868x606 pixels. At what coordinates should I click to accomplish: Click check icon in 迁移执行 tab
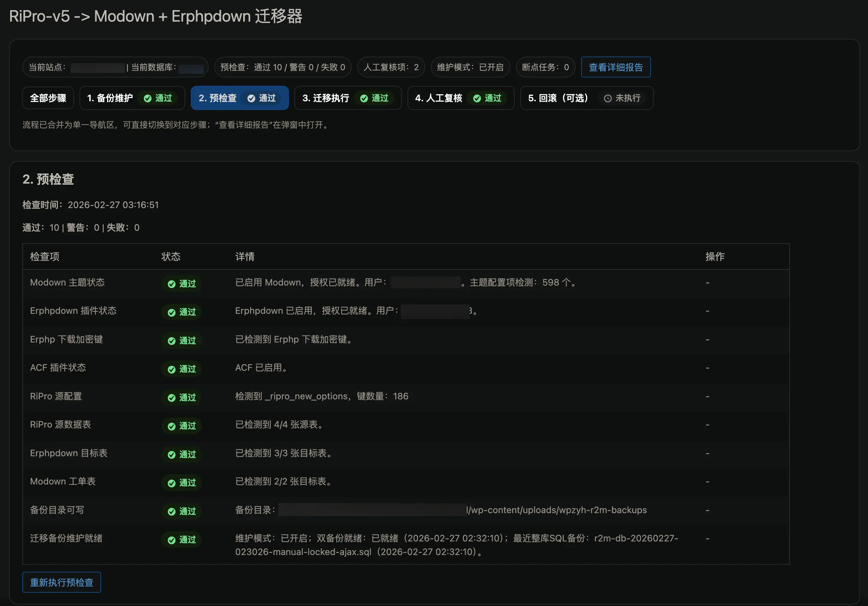tap(364, 98)
